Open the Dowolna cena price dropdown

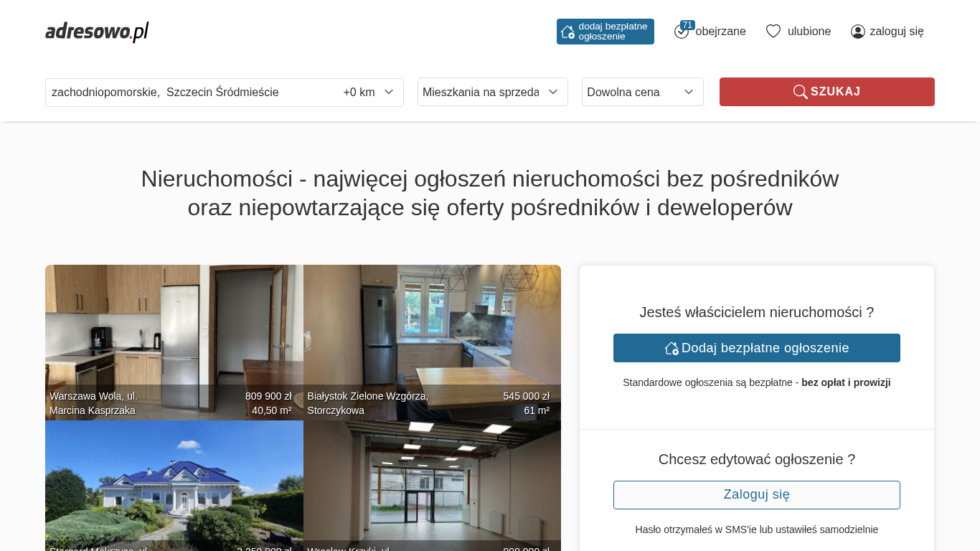[x=643, y=92]
